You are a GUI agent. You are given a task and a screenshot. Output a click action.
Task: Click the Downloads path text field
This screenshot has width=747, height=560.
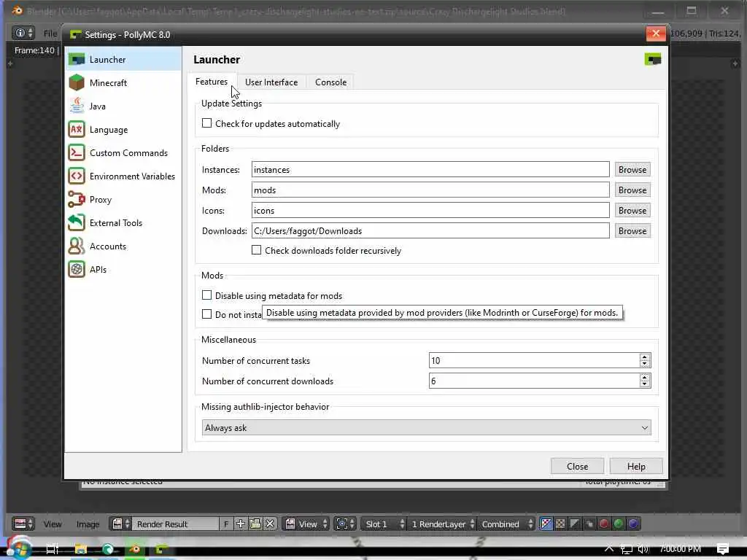coord(430,231)
